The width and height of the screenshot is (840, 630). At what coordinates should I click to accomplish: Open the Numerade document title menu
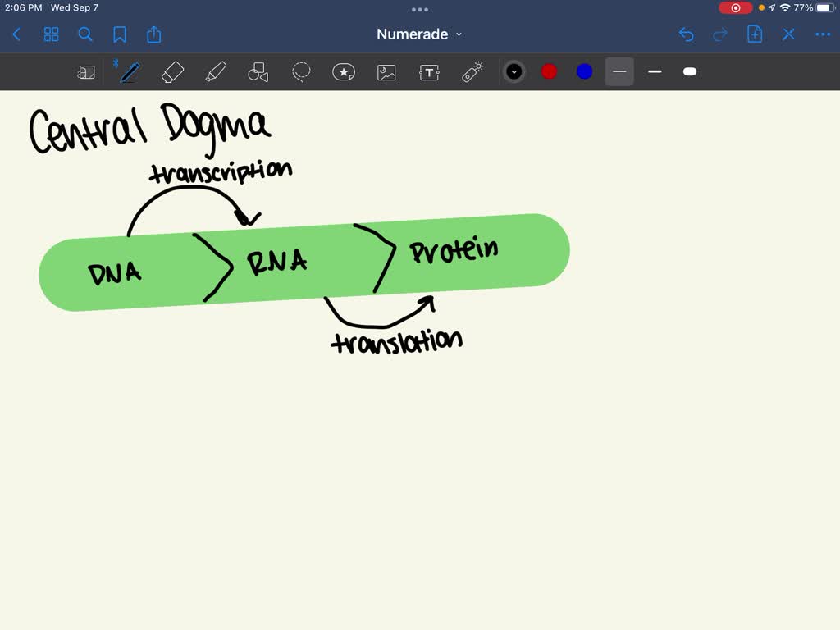419,34
